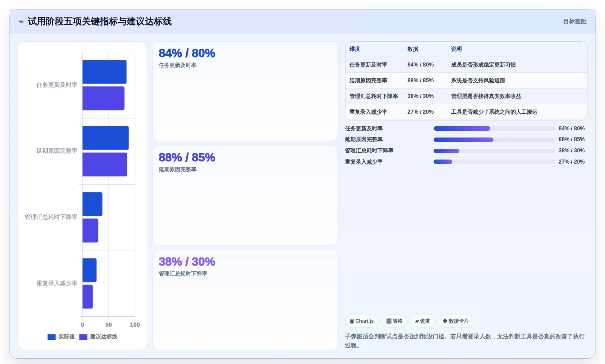Toggle the 建议达标线 legend item

coord(98,337)
